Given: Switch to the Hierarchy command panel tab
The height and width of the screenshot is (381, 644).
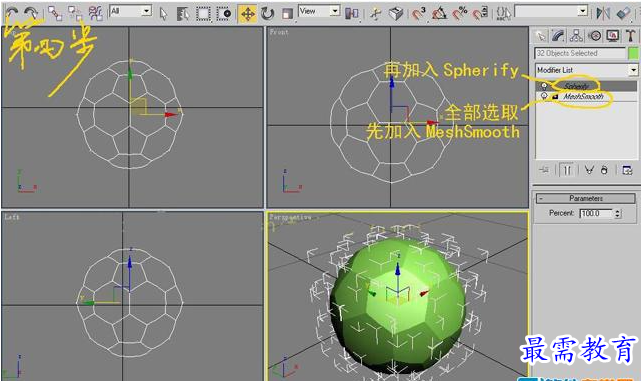Looking at the screenshot, I should point(576,36).
